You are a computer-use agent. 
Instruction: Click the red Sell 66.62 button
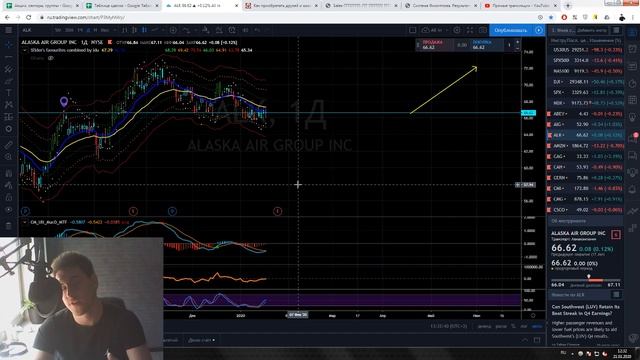(437, 45)
